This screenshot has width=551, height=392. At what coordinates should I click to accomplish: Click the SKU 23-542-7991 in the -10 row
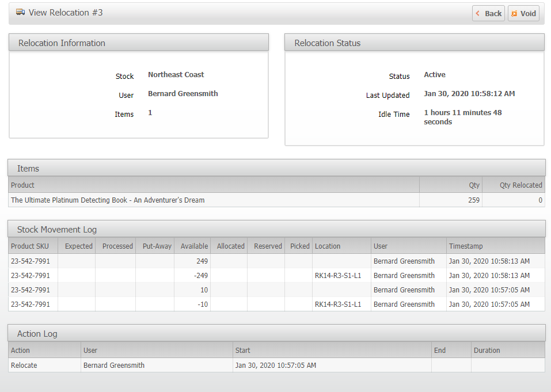coord(30,304)
